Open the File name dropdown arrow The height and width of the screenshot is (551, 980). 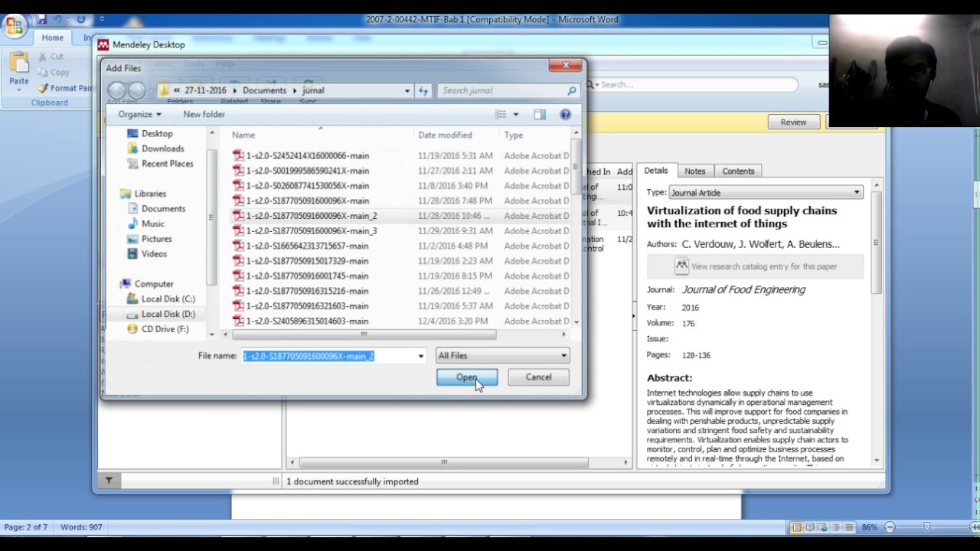[420, 356]
